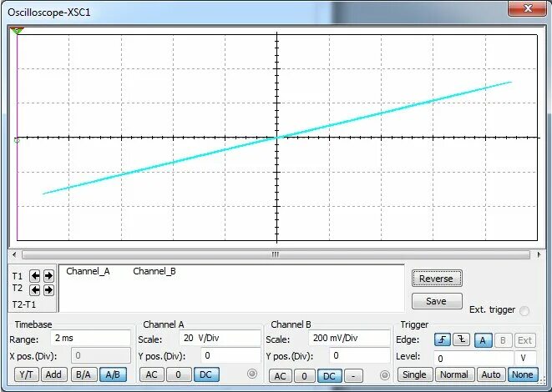Select A/B display mode
The width and height of the screenshot is (552, 392).
tap(113, 374)
